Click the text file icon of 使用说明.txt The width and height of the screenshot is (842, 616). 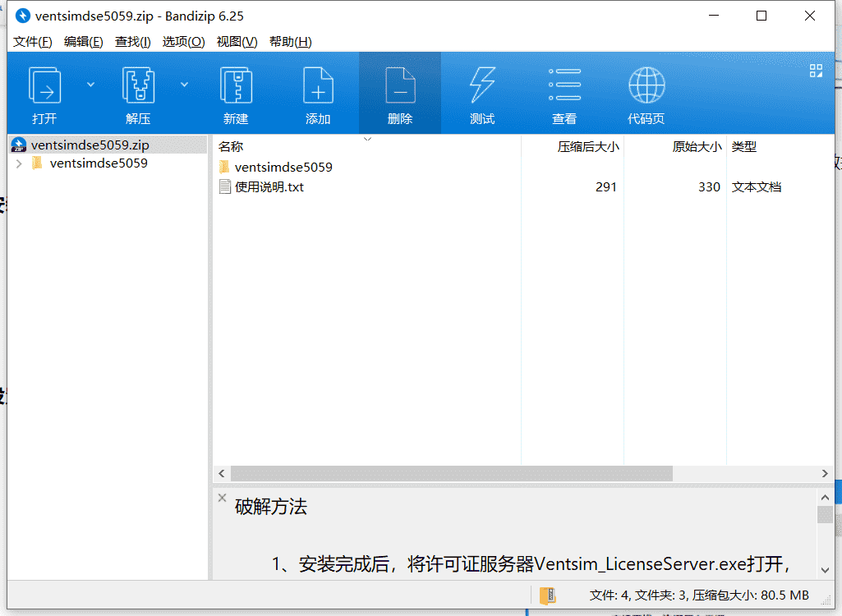pyautogui.click(x=225, y=187)
